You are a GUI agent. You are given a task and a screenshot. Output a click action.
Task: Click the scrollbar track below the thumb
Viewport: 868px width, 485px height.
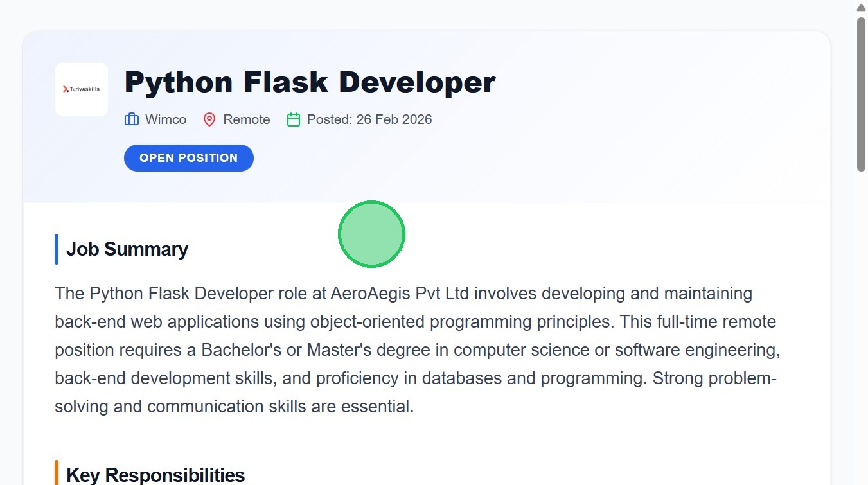(861, 321)
